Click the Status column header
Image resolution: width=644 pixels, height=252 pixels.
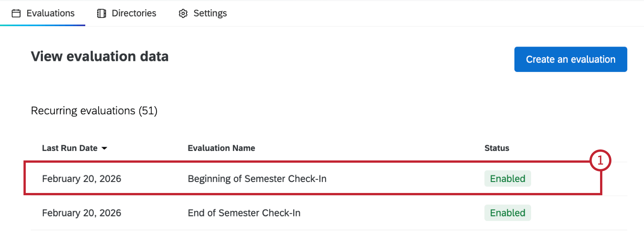(497, 148)
